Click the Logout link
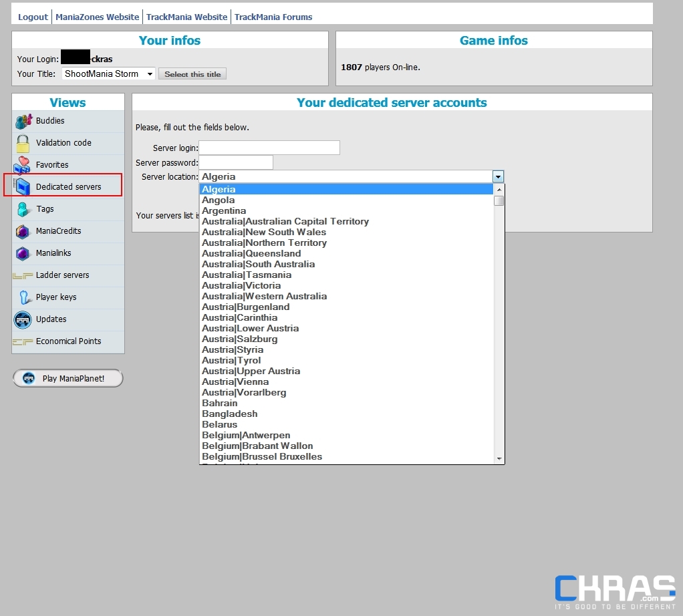This screenshot has width=683, height=616. click(x=33, y=17)
